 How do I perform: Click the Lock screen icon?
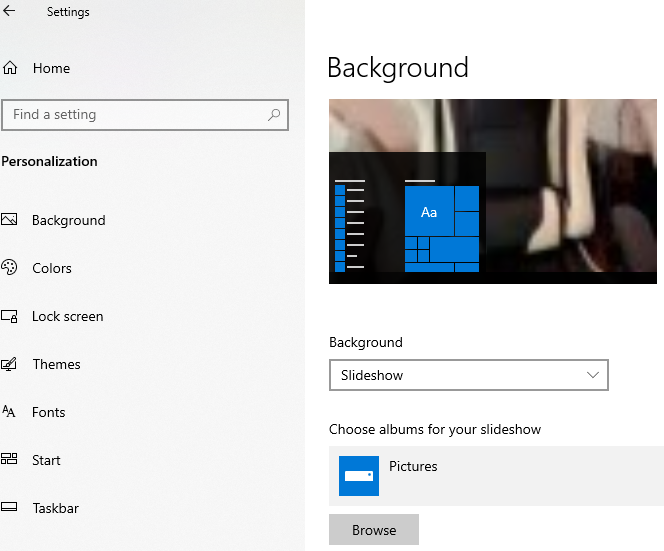click(x=9, y=316)
